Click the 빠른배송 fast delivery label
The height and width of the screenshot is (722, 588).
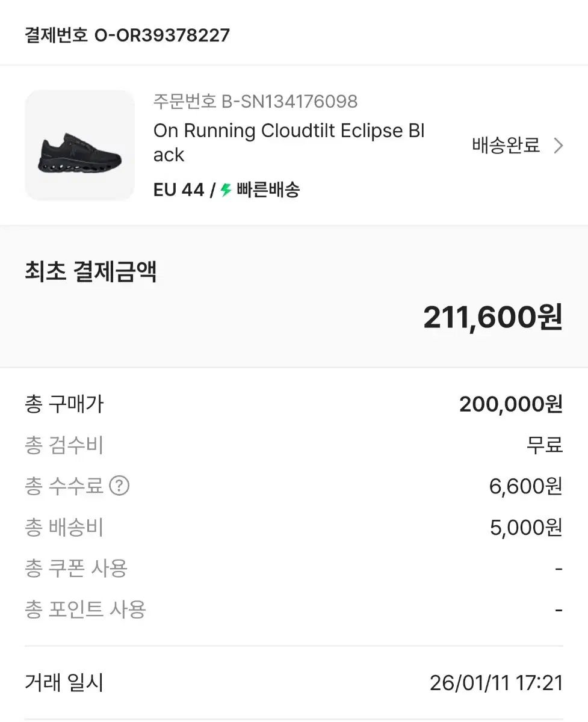(268, 190)
